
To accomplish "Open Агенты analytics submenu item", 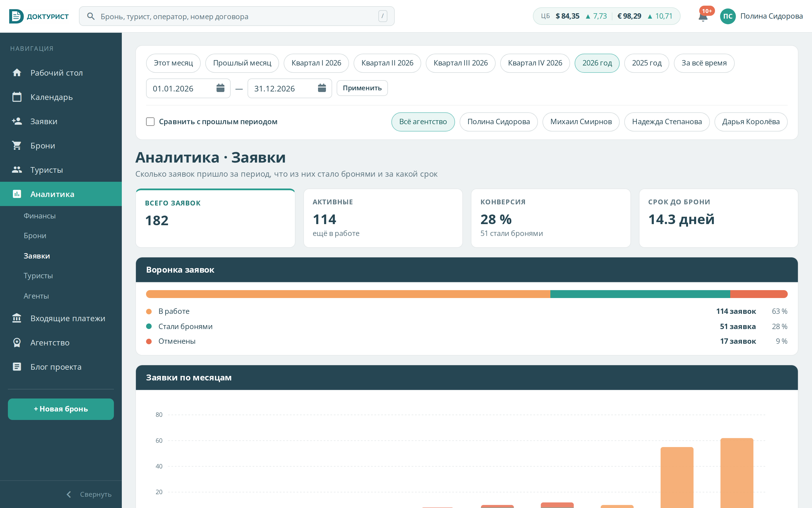I will pos(36,296).
